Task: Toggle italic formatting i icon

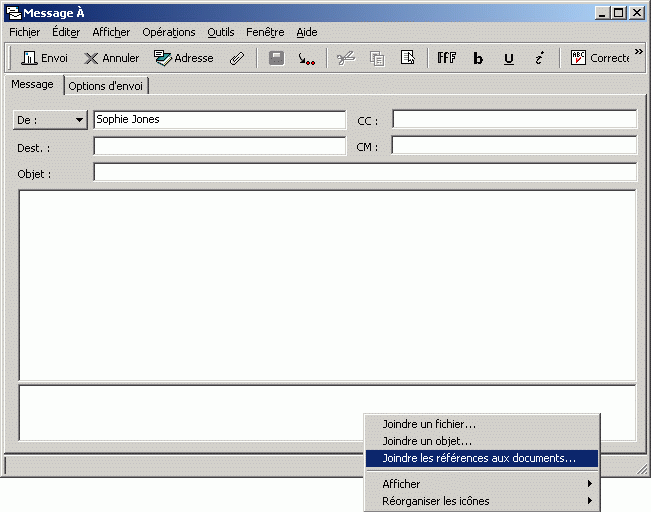Action: click(x=539, y=58)
